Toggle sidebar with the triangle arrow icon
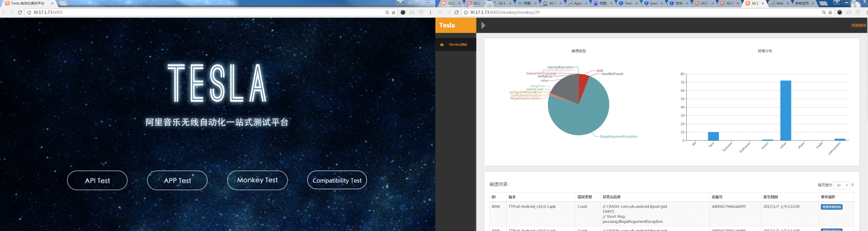 point(483,25)
